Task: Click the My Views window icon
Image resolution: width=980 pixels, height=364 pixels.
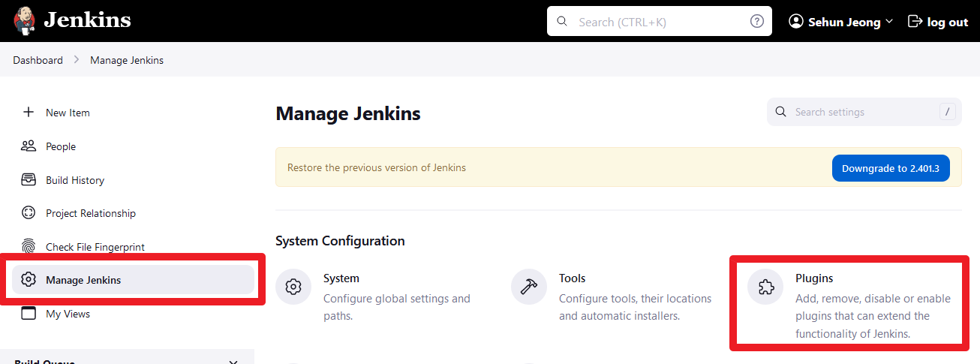Action: (x=29, y=313)
